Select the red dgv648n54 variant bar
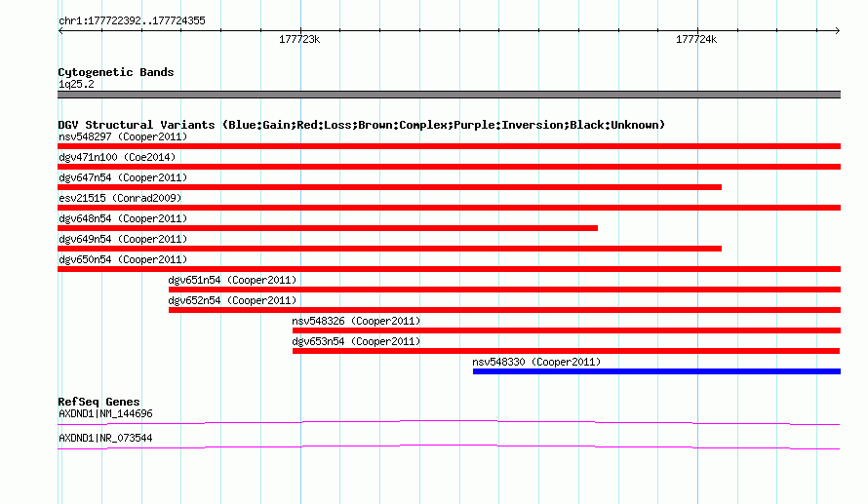 (x=328, y=228)
